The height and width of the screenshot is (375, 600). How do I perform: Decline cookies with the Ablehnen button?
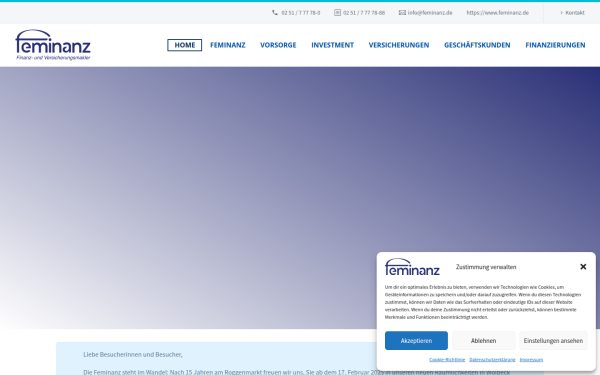[483, 341]
